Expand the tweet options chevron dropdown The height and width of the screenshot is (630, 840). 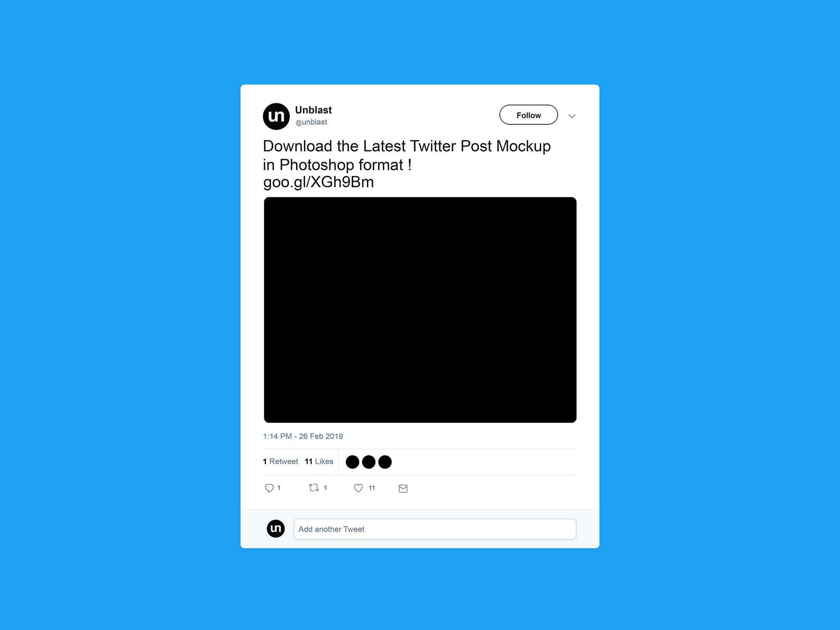(571, 115)
